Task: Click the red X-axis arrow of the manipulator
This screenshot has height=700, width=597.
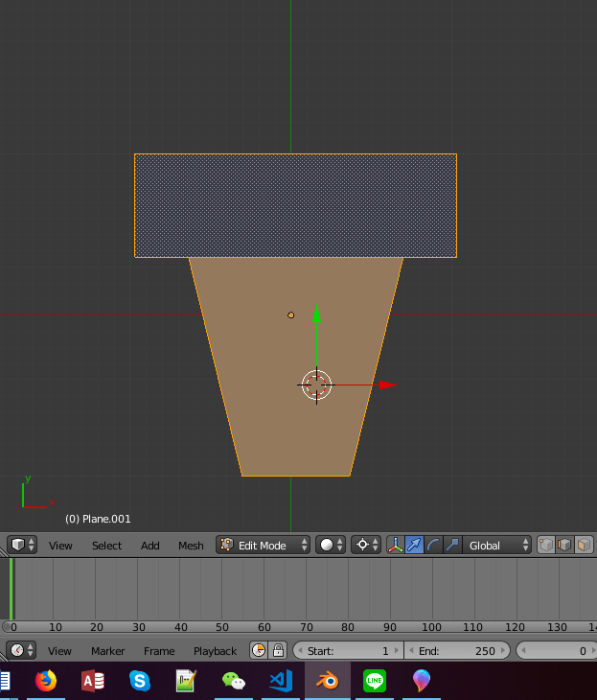Action: click(388, 385)
